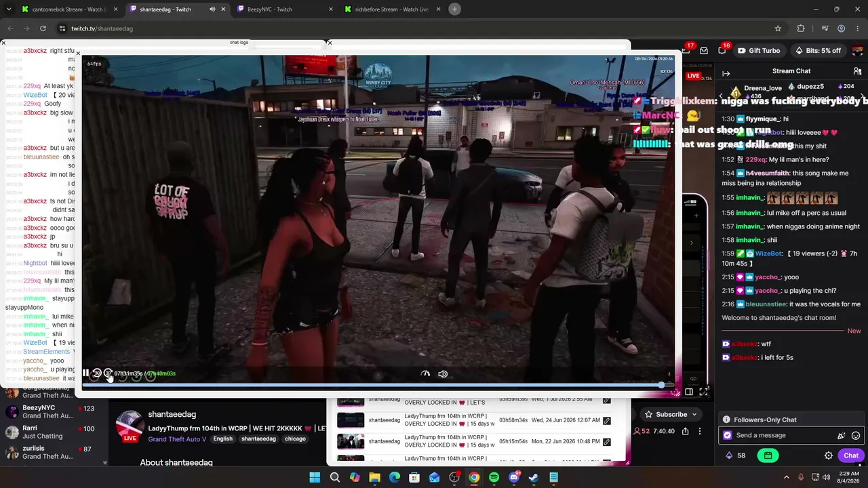Show hidden system tray icons

[x=787, y=478]
